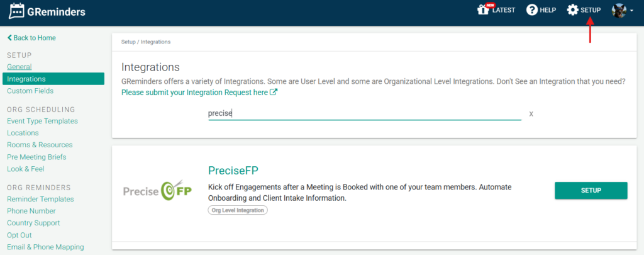Screen dimensions: 644x255
Task: Click the user profile avatar
Action: pyautogui.click(x=619, y=10)
